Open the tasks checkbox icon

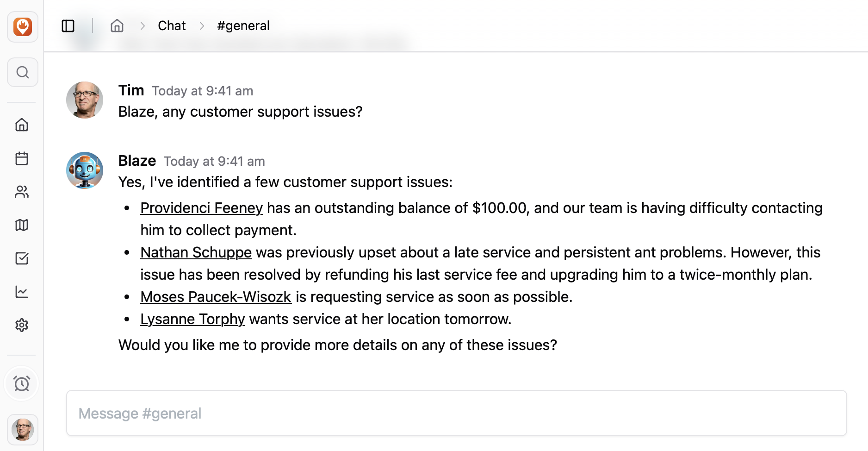tap(22, 258)
